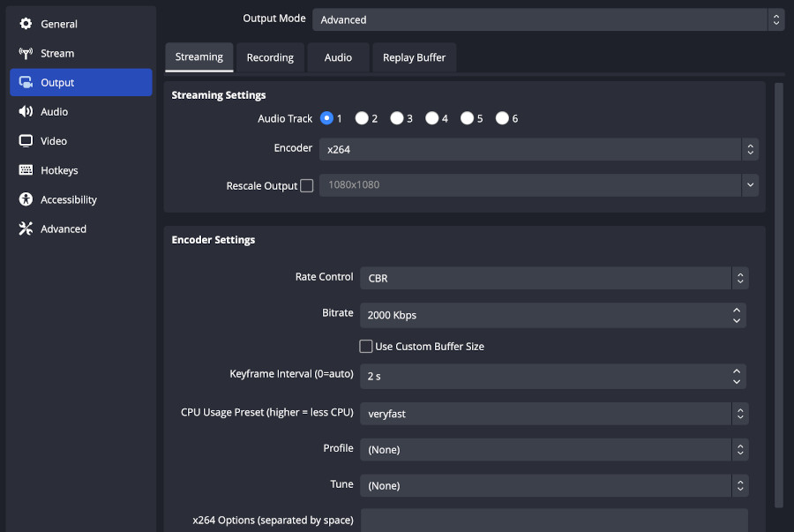Expand the Rate Control dropdown
This screenshot has height=532, width=794.
[553, 278]
